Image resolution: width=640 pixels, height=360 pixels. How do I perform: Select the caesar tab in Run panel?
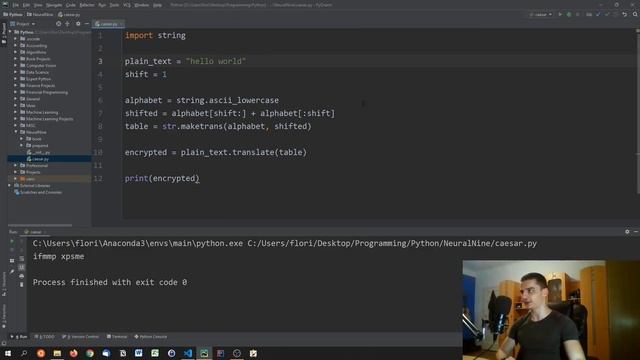tap(35, 232)
